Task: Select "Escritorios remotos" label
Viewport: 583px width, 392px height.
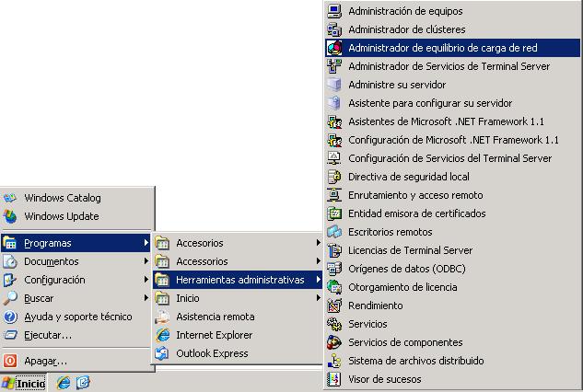Action: click(x=390, y=232)
